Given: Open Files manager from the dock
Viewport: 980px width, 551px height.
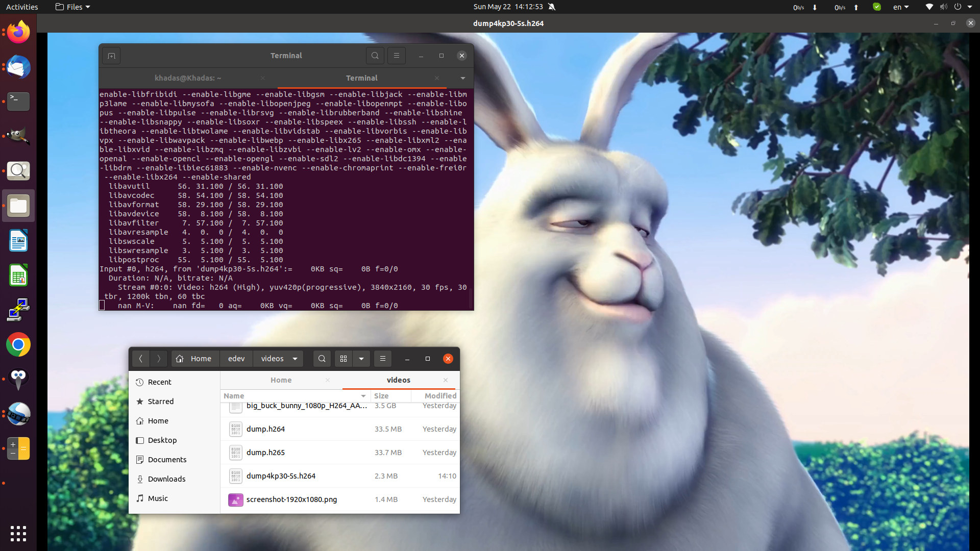Looking at the screenshot, I should (18, 206).
